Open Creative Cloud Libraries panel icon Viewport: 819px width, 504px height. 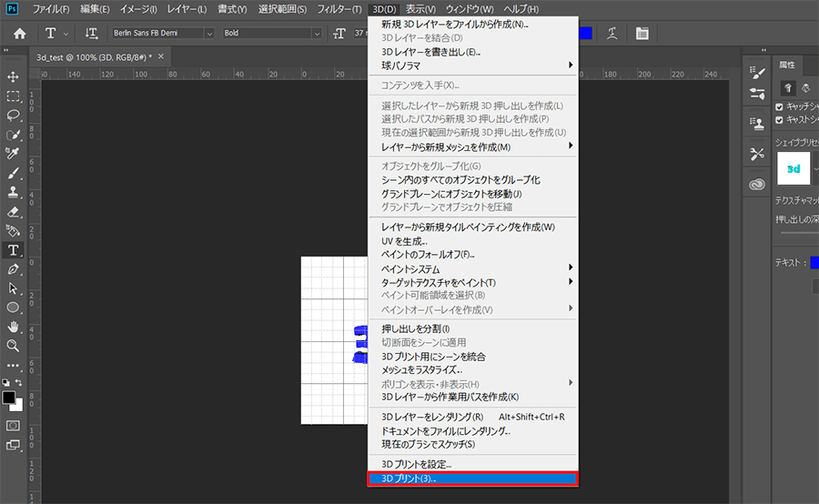(757, 185)
